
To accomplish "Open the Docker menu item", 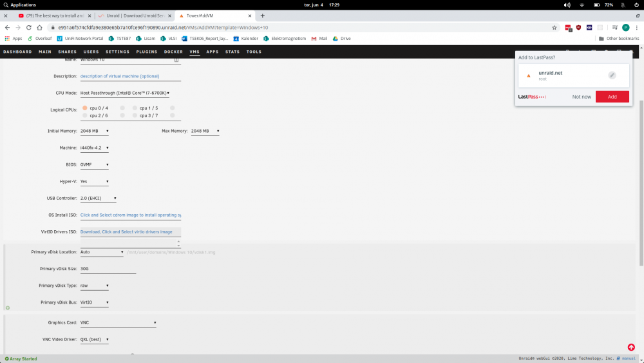I will [x=173, y=52].
